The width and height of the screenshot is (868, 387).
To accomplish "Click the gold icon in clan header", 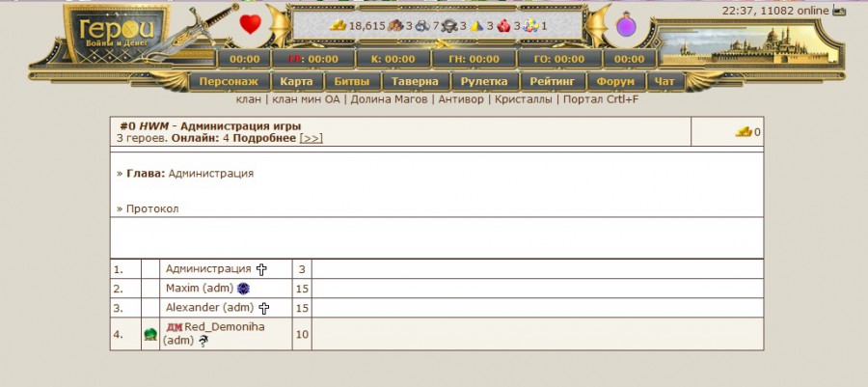I will click(x=744, y=132).
